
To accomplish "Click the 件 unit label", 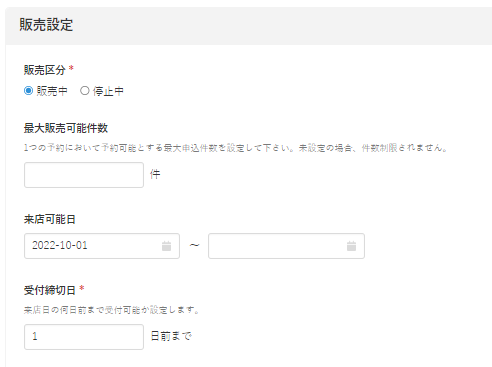I will [x=155, y=174].
